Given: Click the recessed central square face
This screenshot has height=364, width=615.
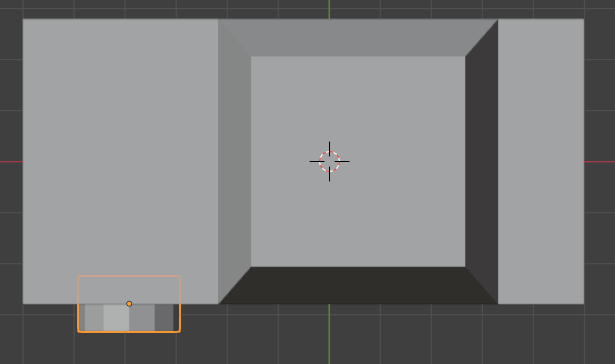Looking at the screenshot, I should [x=358, y=161].
